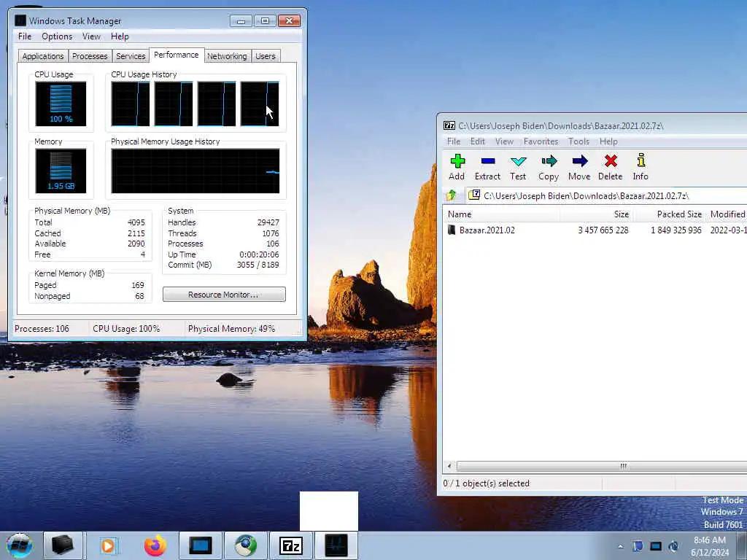747x560 pixels.
Task: Sort by Name column in 7-Zip
Action: pyautogui.click(x=501, y=214)
